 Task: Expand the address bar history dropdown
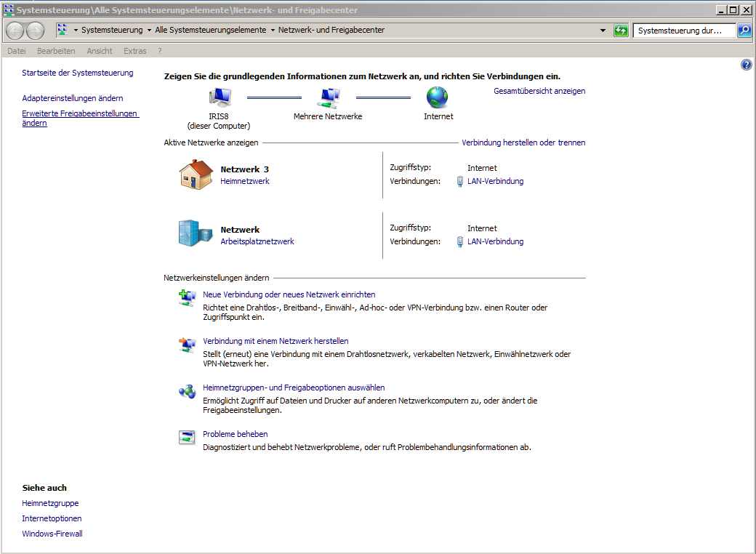603,31
